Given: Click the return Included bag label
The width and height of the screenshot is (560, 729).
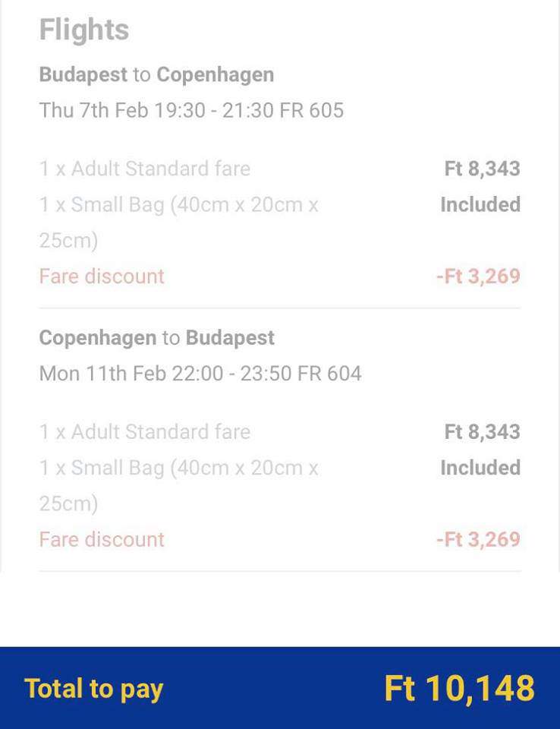Looking at the screenshot, I should click(480, 468).
